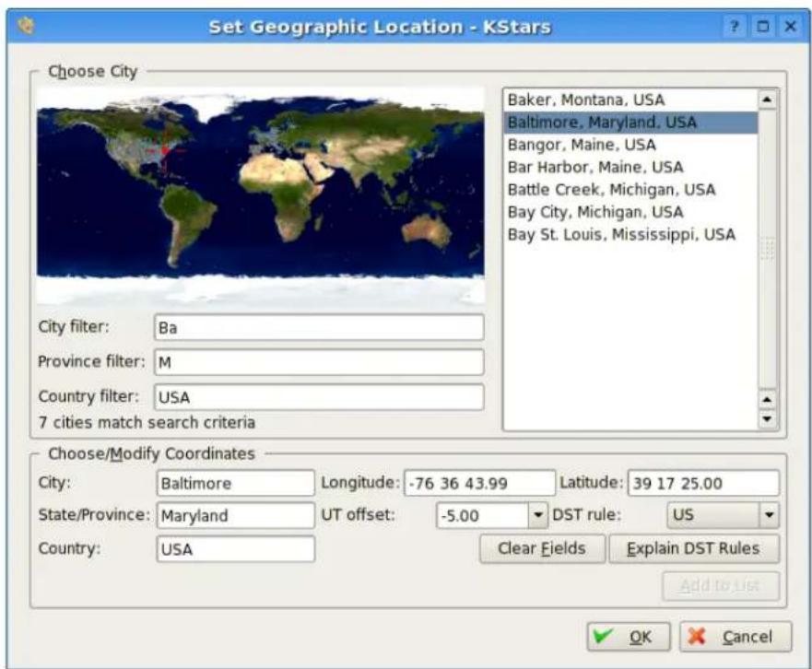Image resolution: width=812 pixels, height=669 pixels.
Task: Click the bottom scroll-down arrow of city list
Action: pyautogui.click(x=767, y=418)
